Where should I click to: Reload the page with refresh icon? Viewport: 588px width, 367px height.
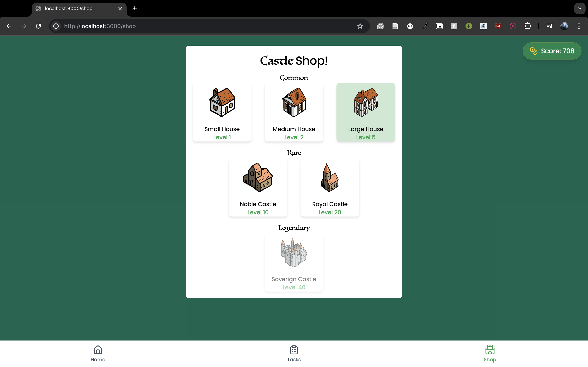(38, 26)
